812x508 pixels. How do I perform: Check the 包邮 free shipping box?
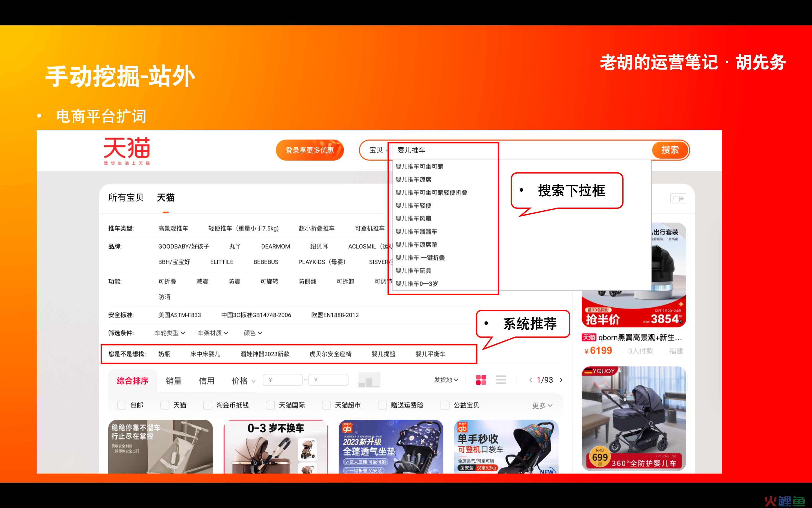click(122, 405)
